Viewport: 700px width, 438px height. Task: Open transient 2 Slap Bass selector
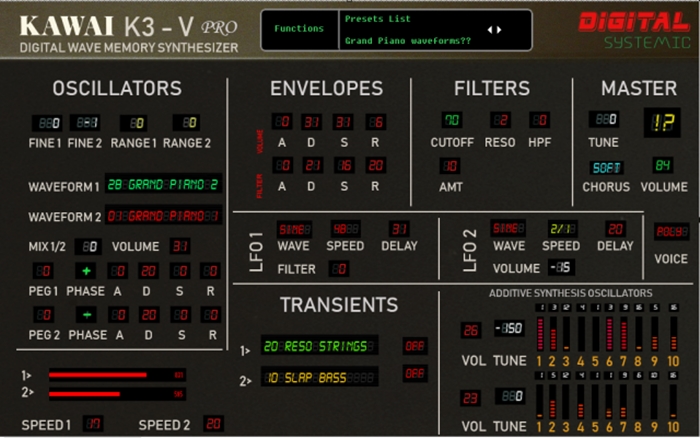pyautogui.click(x=320, y=376)
